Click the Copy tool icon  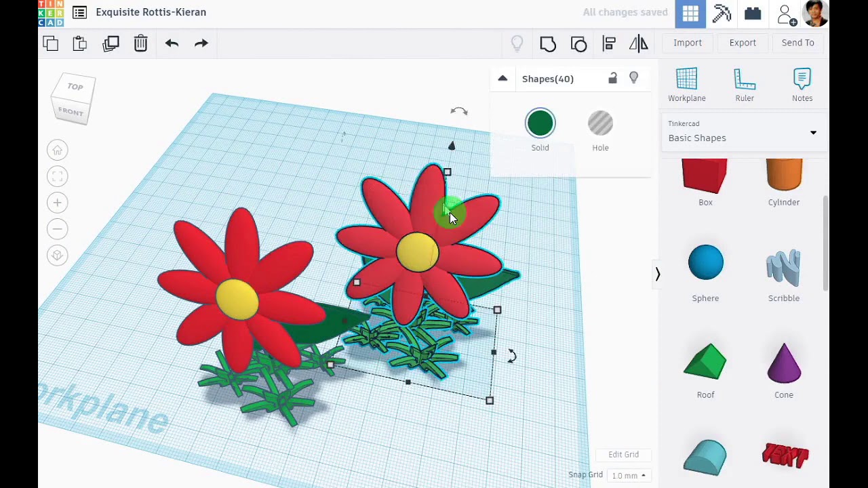click(x=51, y=43)
